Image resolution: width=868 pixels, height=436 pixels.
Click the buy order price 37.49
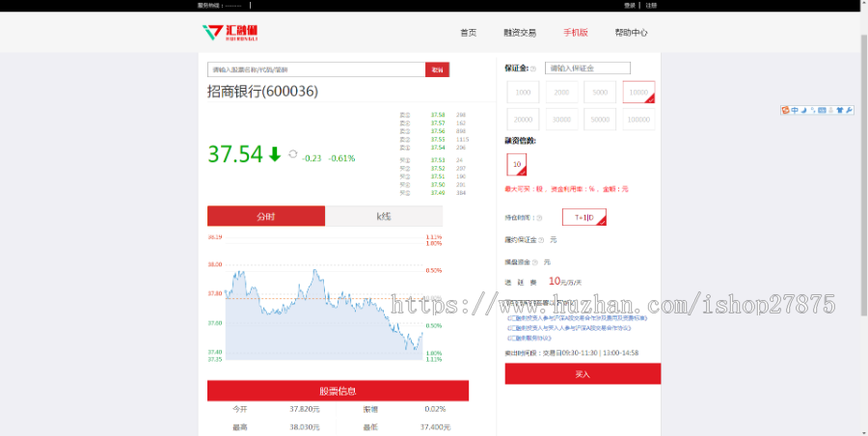click(438, 193)
